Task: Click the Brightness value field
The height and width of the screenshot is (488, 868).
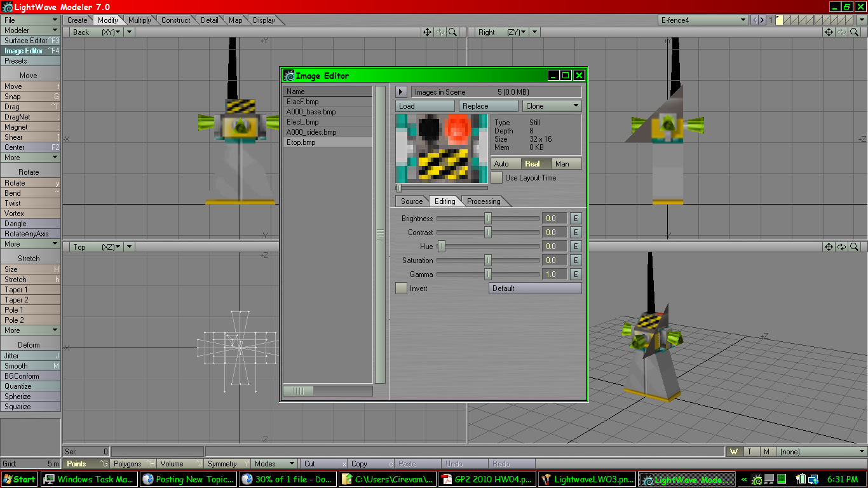Action: coord(554,219)
